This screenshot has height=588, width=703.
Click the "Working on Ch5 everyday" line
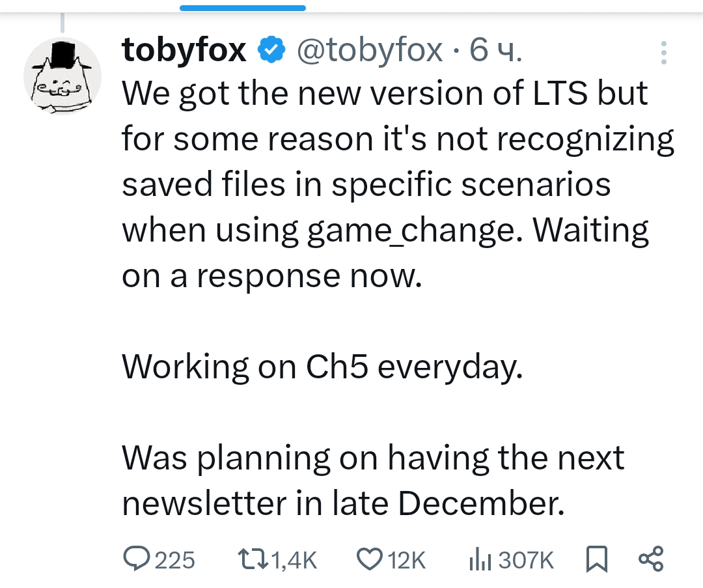pos(322,367)
